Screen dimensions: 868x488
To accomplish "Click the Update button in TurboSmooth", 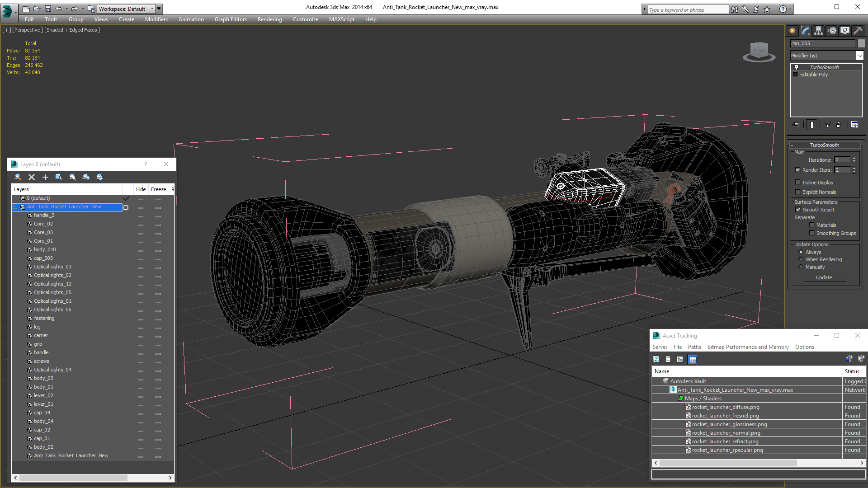I will (x=824, y=277).
